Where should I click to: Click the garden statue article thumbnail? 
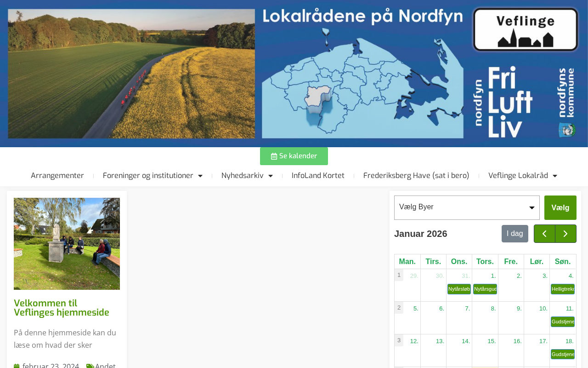click(x=67, y=244)
